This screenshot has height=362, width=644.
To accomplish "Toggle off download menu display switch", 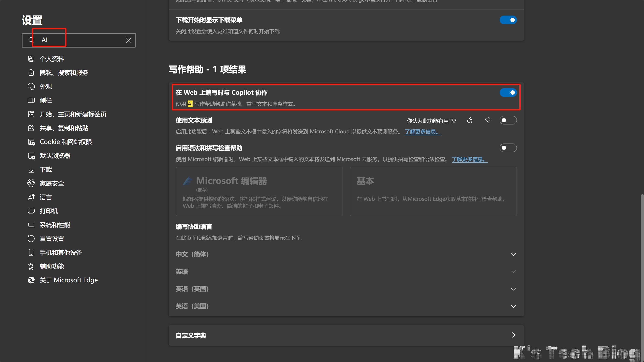I will (508, 20).
